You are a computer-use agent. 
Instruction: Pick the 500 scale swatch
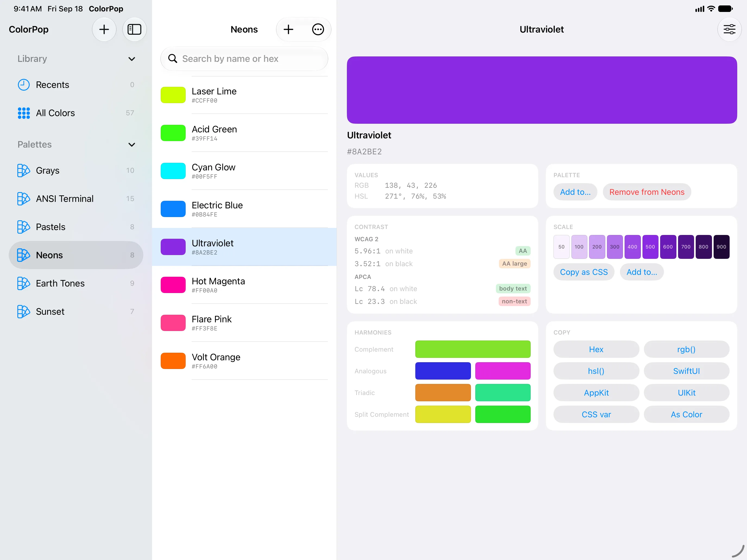coord(650,247)
